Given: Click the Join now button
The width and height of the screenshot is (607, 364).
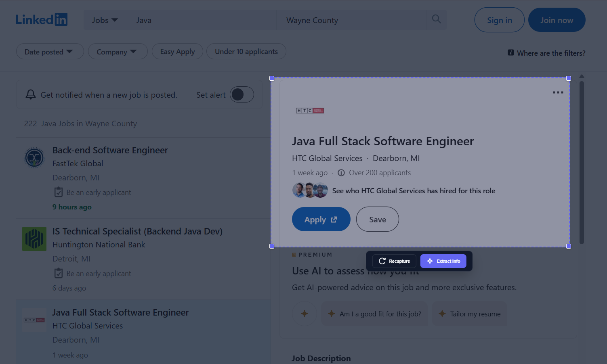Looking at the screenshot, I should [557, 20].
